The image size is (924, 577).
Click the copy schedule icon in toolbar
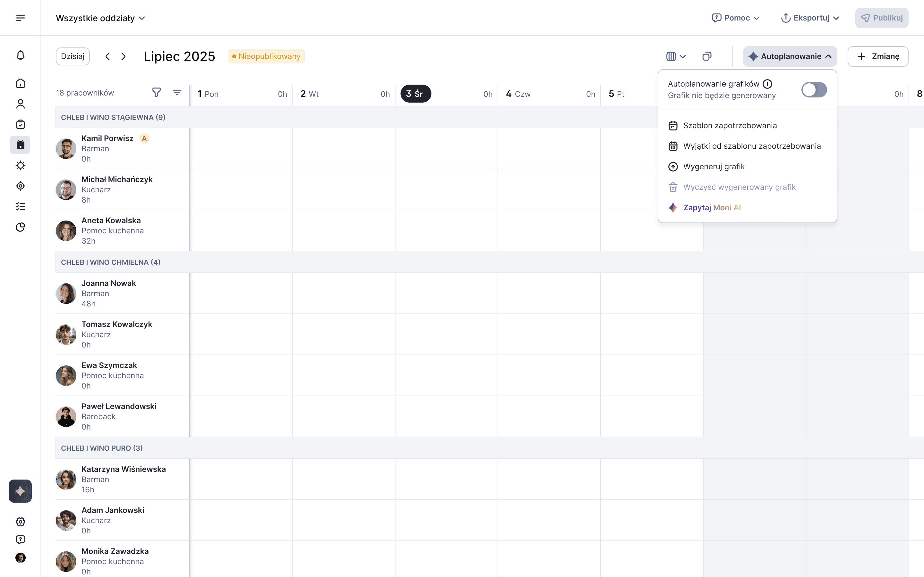click(x=707, y=56)
